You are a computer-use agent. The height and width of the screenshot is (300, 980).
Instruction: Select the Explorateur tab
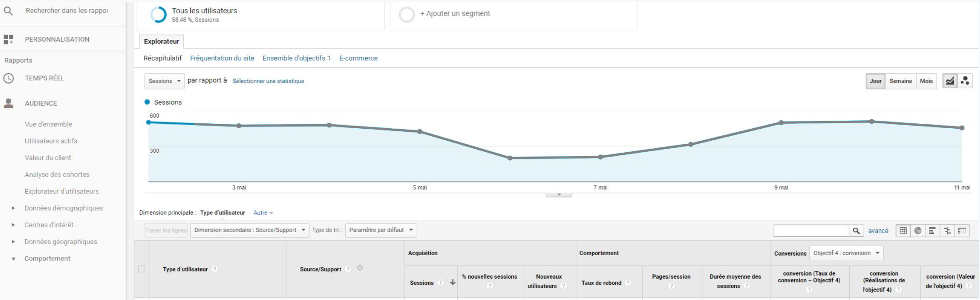[x=161, y=41]
